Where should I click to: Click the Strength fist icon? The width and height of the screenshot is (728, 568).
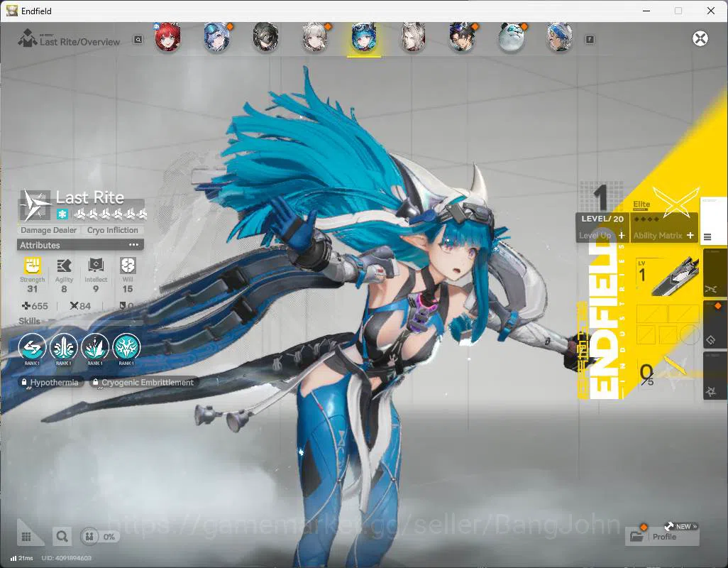33,266
